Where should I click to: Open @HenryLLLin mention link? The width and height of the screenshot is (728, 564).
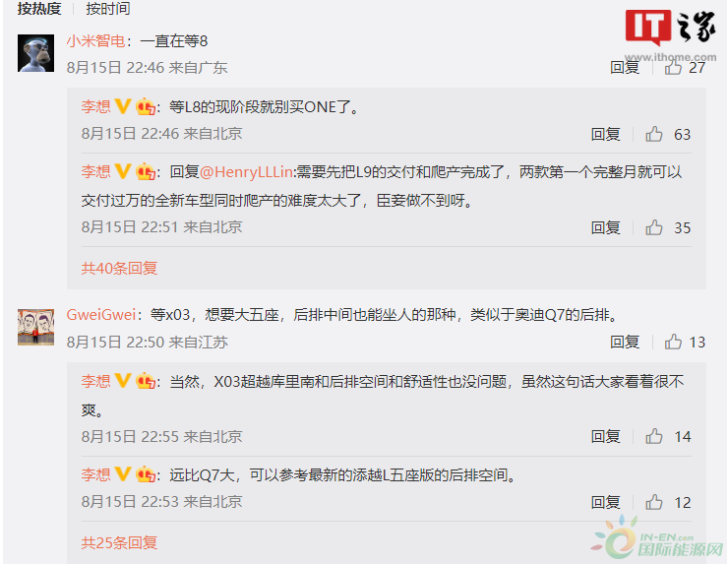click(x=246, y=172)
